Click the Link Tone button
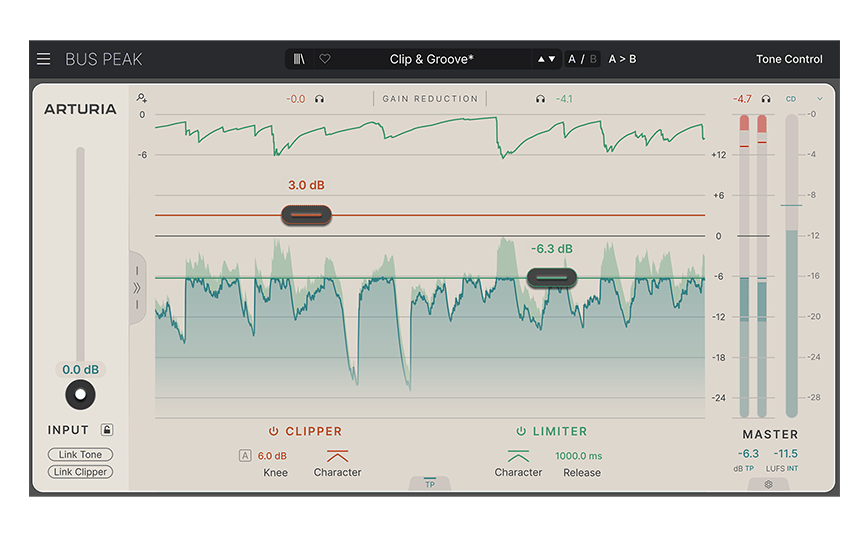The image size is (867, 558). pyautogui.click(x=80, y=455)
